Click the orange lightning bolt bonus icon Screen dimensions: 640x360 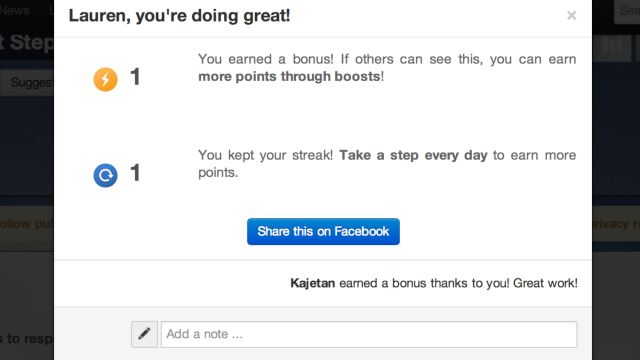coord(105,79)
